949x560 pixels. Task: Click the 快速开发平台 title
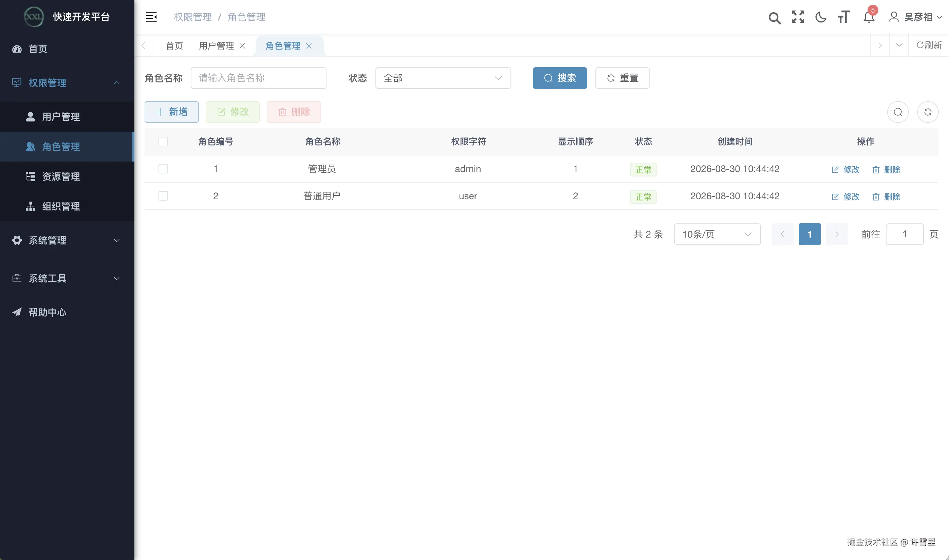click(x=81, y=17)
